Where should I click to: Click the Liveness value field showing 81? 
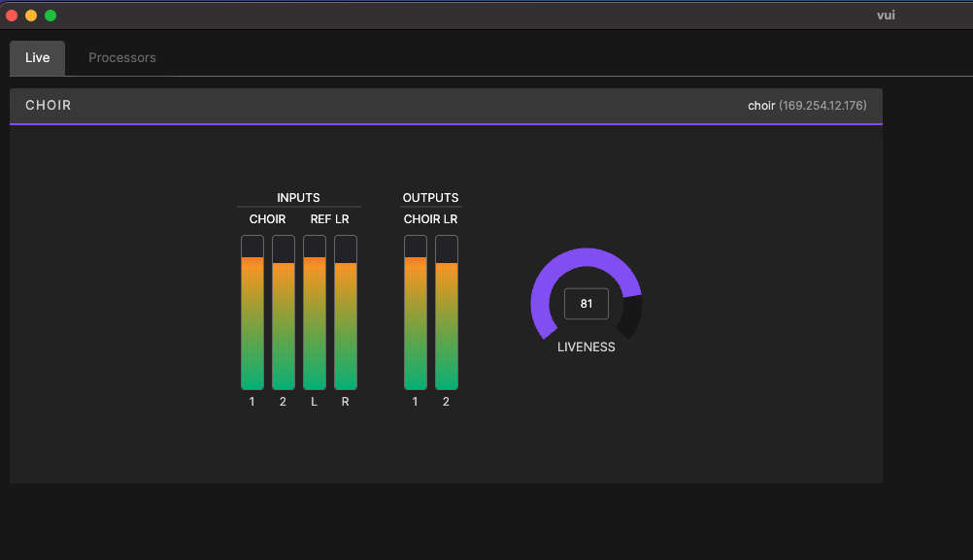(x=587, y=304)
